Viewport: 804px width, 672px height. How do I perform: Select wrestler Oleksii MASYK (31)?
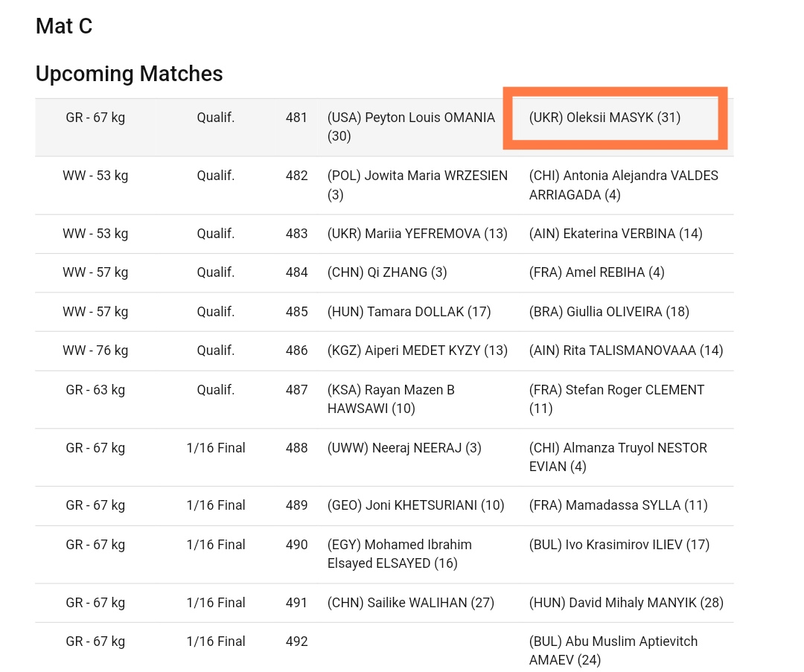tap(604, 118)
